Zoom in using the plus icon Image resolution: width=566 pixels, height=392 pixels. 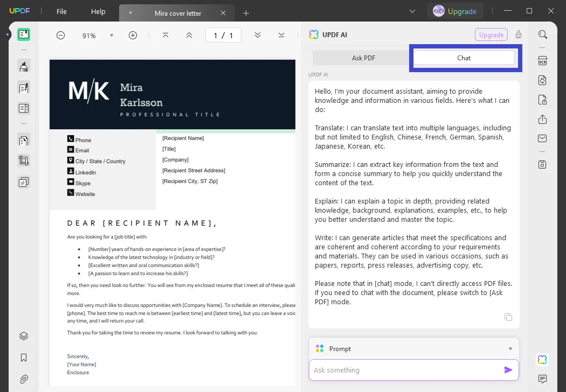(x=133, y=35)
